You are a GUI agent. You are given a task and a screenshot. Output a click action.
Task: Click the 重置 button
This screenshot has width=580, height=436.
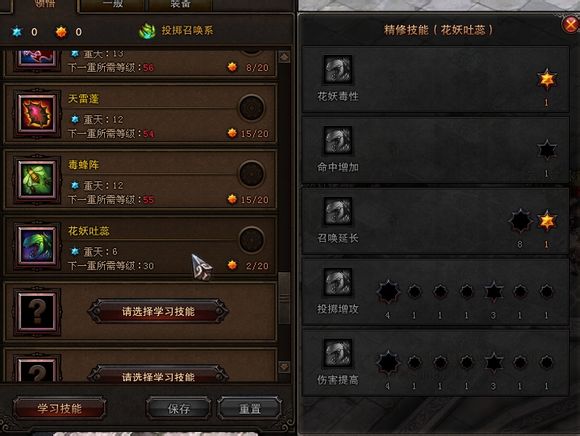250,409
